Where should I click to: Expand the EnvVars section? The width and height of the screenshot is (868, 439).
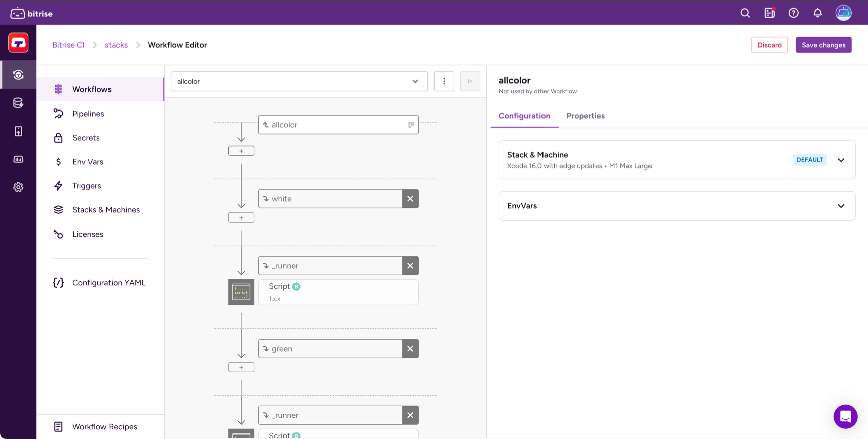(677, 206)
